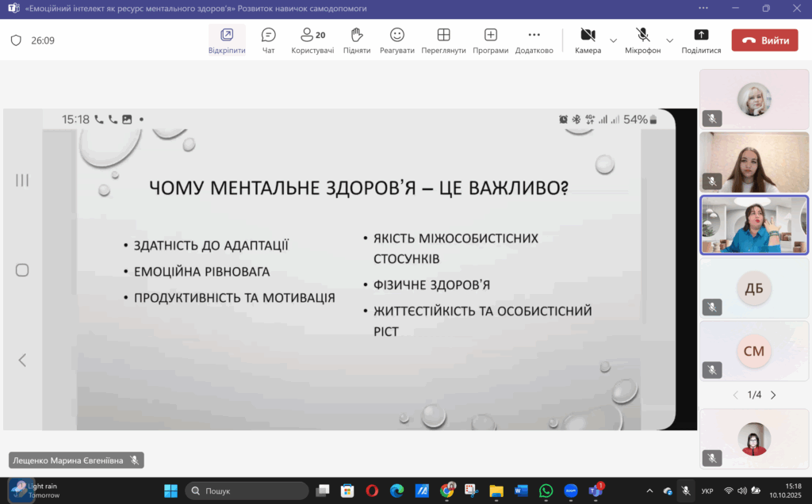Expand the microphone options dropdown arrow
Screen dimensions: 812x504
[x=669, y=40]
